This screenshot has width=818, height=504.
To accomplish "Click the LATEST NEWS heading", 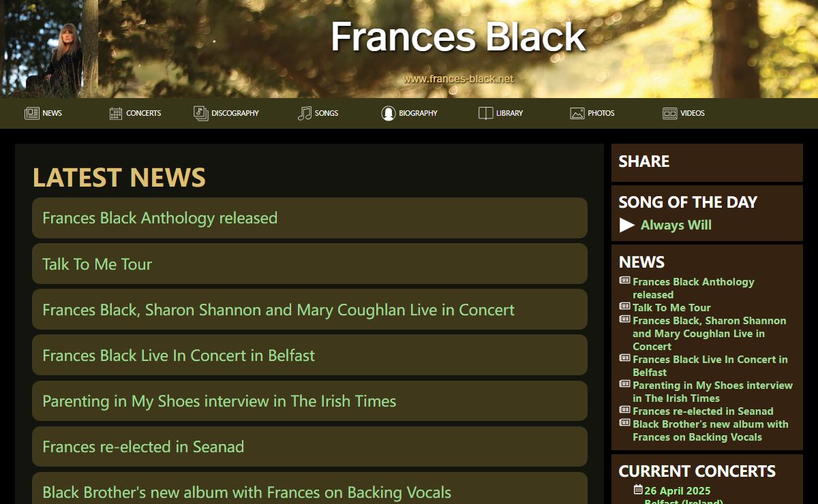I will pyautogui.click(x=119, y=177).
